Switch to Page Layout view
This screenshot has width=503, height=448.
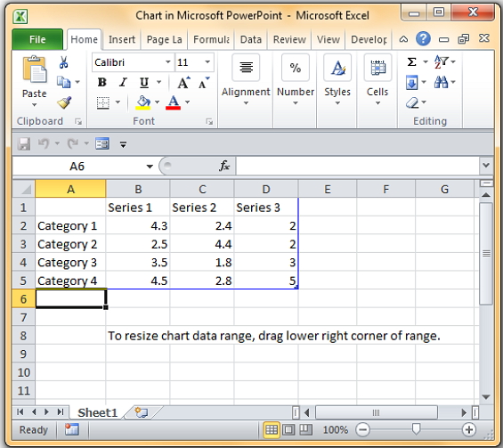click(x=288, y=429)
